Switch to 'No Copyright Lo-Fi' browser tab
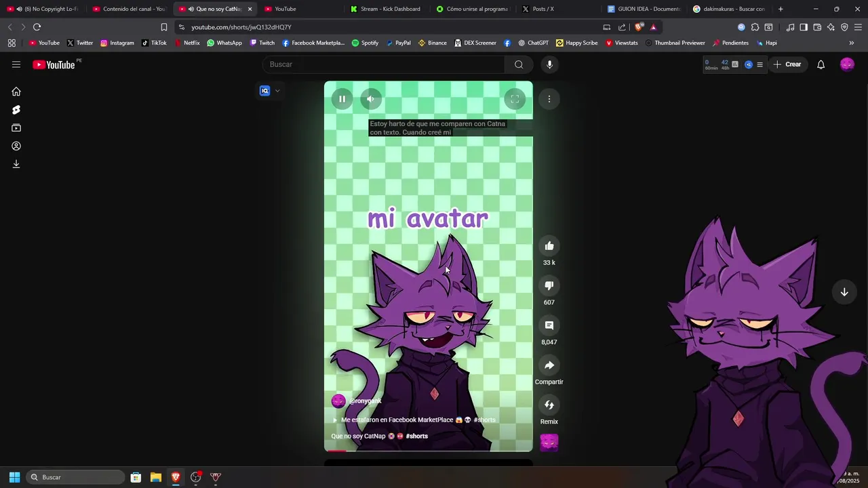 pos(45,9)
